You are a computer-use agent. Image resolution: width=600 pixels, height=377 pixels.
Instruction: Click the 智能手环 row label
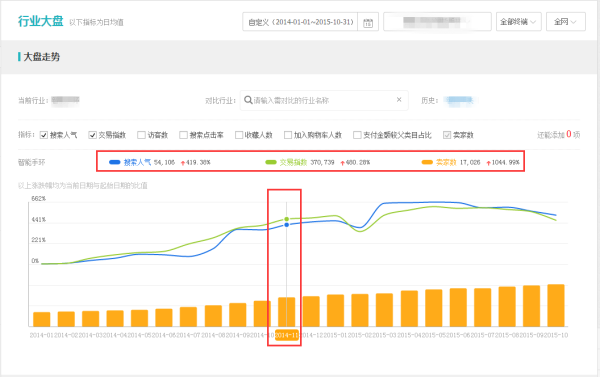click(31, 162)
